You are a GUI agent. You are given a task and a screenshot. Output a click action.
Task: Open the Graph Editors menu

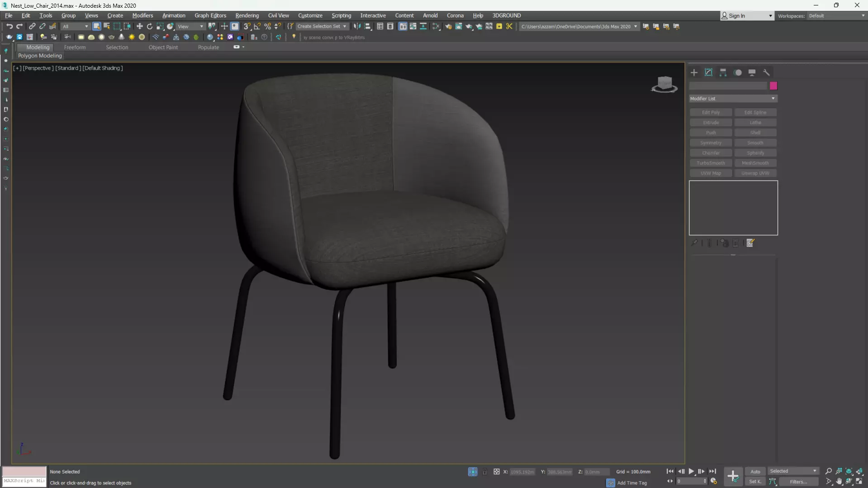click(x=210, y=15)
